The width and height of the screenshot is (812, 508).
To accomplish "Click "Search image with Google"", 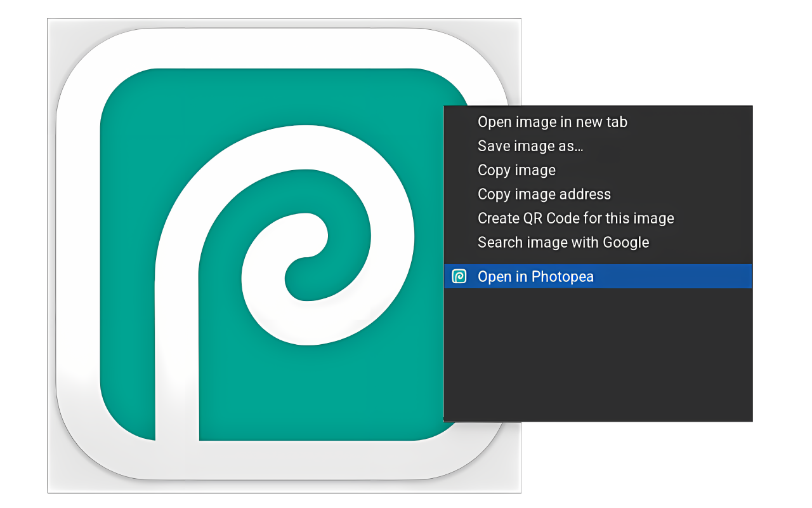I will pos(598,243).
